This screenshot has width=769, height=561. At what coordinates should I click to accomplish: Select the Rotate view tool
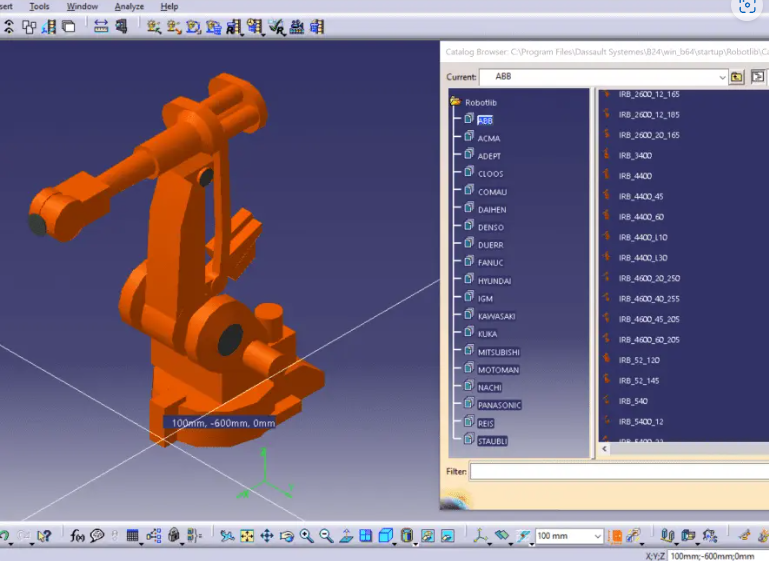click(x=287, y=536)
